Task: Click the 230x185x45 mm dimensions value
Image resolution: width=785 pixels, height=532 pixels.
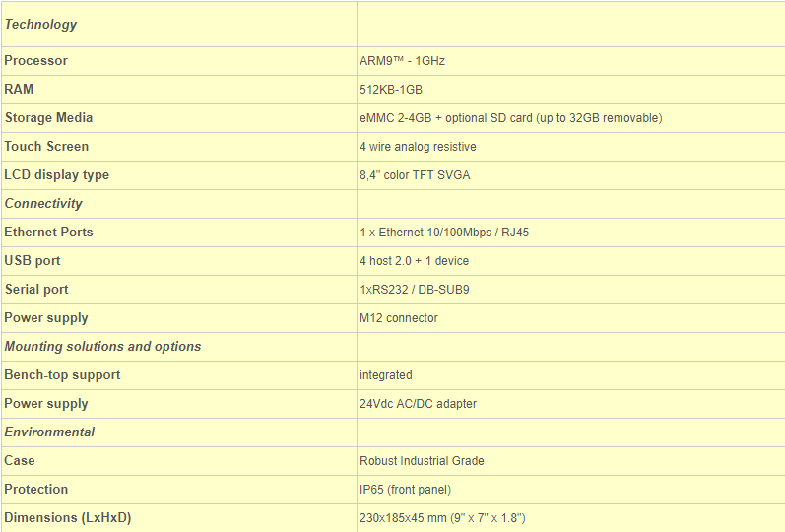Action: [442, 518]
